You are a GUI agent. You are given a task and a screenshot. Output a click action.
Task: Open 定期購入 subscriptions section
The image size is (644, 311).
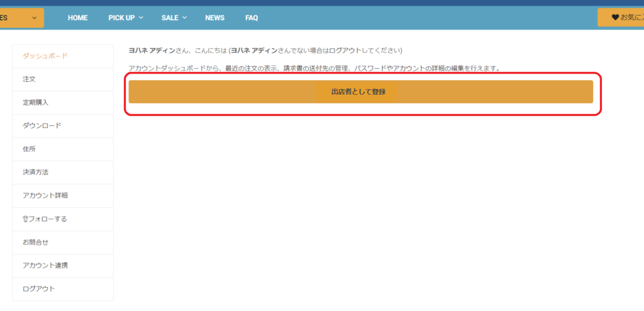point(35,103)
